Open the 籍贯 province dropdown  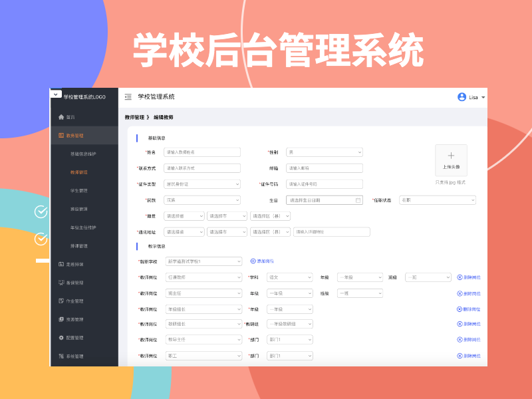click(184, 216)
